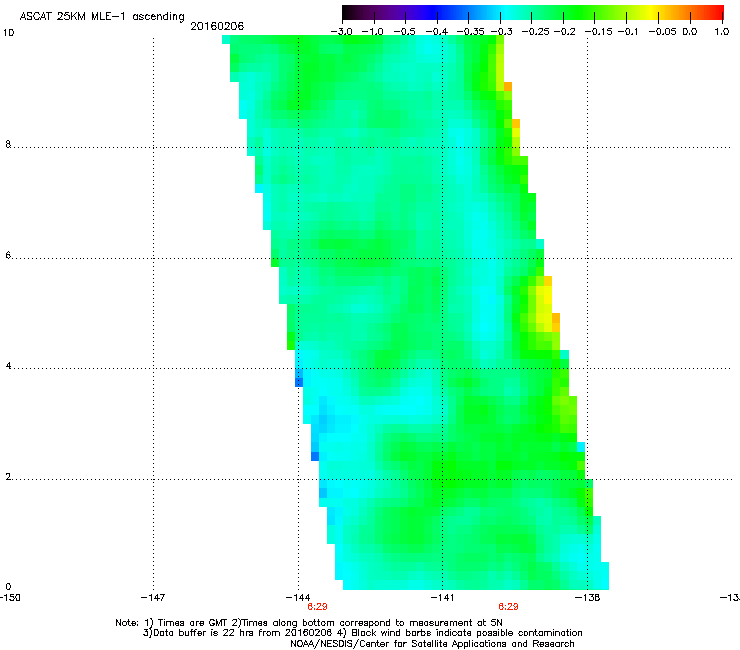Click the -0.3 color scale label
The width and height of the screenshot is (740, 650).
502,32
